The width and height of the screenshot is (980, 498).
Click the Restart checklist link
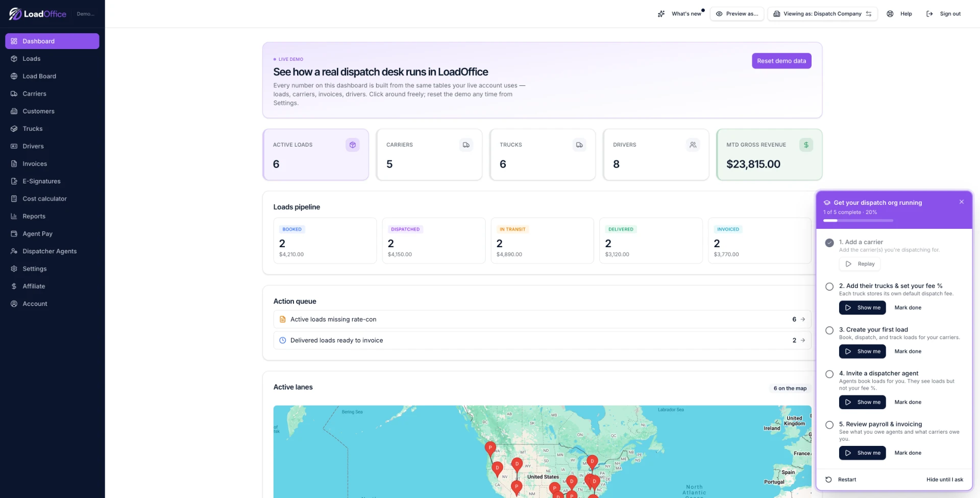[x=841, y=480]
